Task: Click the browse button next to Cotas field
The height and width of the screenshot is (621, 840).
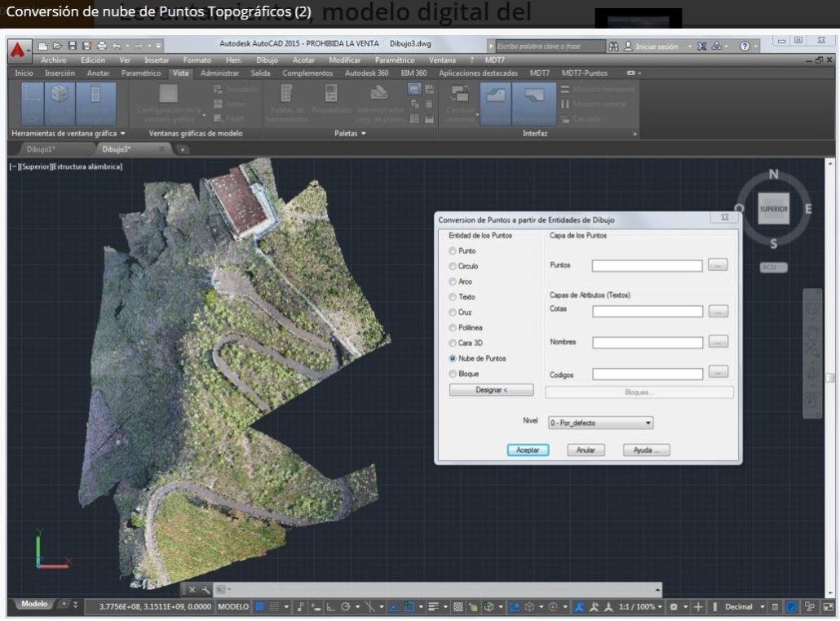Action: click(718, 311)
